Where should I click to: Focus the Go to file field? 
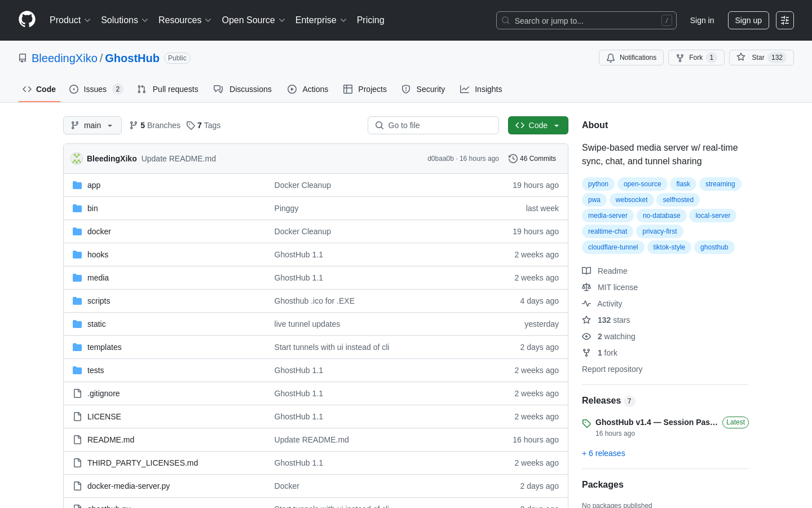click(x=433, y=125)
